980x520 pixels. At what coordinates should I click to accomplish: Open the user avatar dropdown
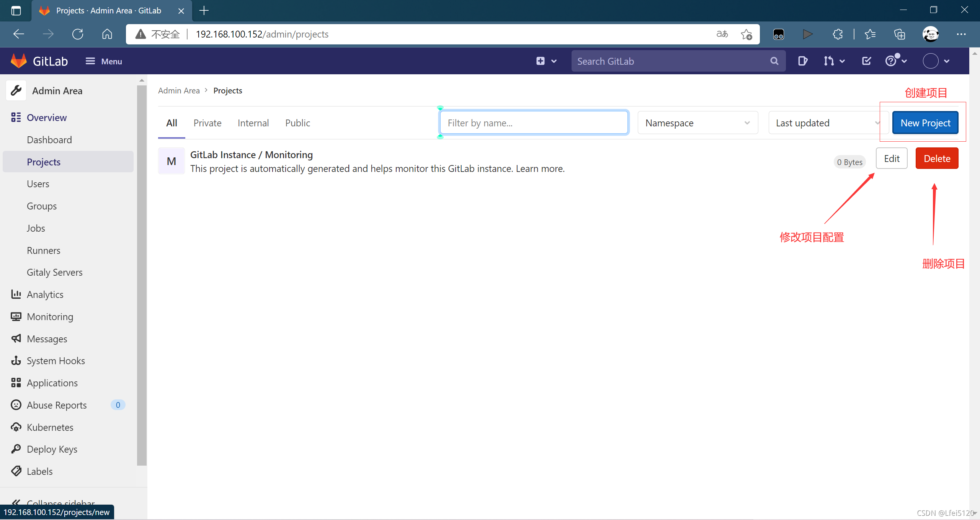tap(936, 61)
